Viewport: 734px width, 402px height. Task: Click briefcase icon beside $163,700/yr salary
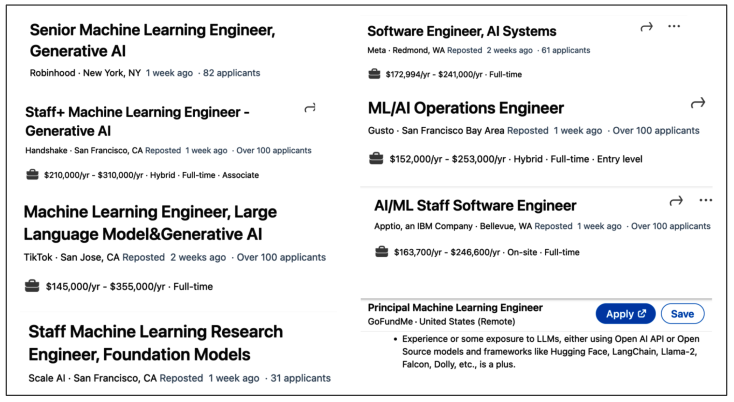381,252
